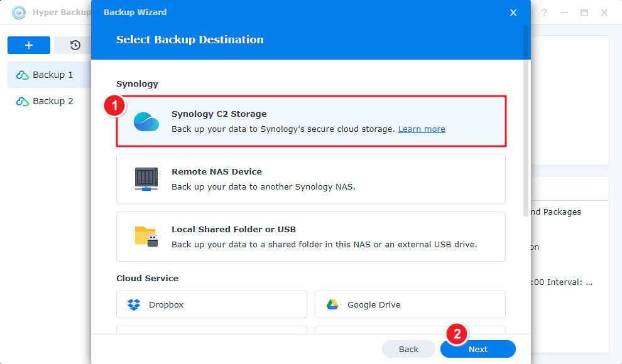622x364 pixels.
Task: Close the Hyper Backup window
Action: coord(604,13)
